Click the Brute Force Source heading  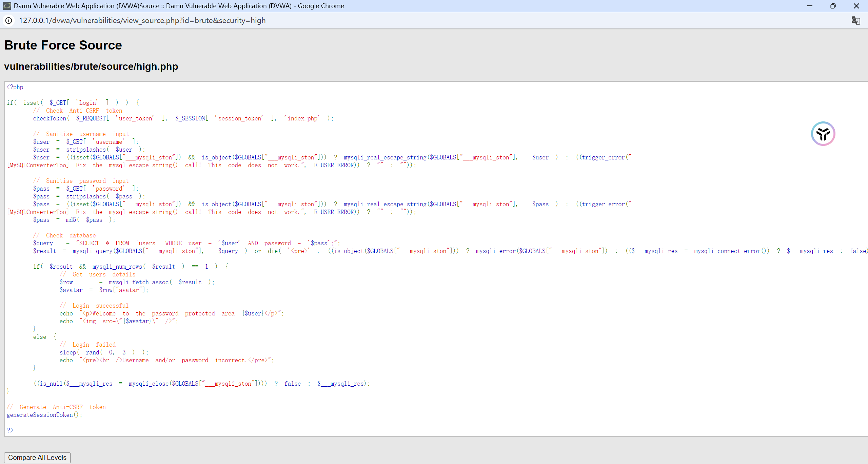[x=63, y=45]
